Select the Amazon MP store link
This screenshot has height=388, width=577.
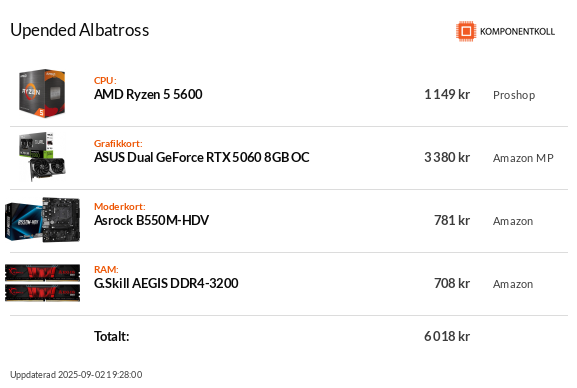[523, 158]
